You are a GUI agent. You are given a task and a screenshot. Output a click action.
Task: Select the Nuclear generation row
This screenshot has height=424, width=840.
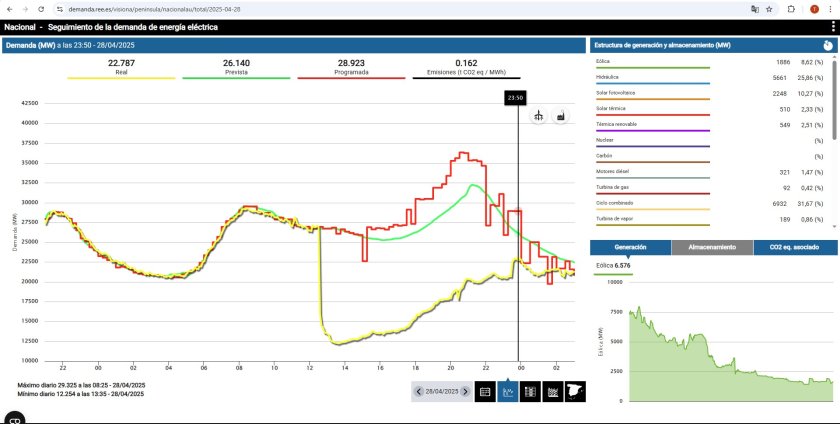(x=710, y=142)
